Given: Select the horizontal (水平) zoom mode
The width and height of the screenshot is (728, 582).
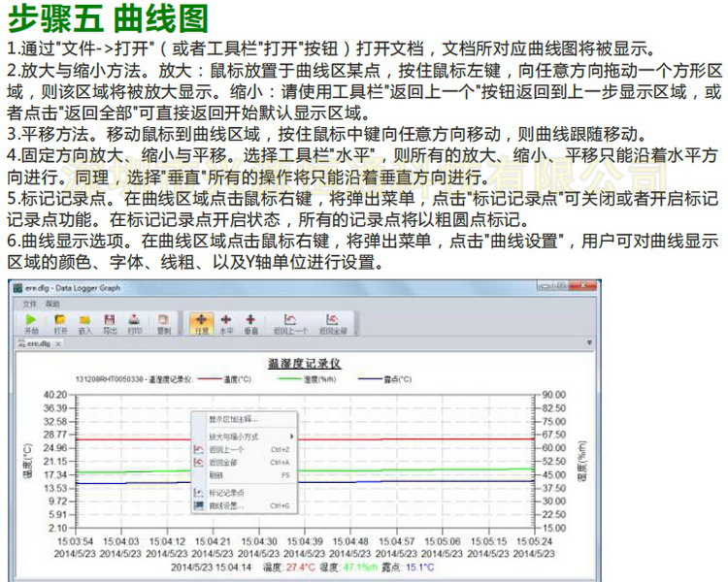Looking at the screenshot, I should coord(226,323).
